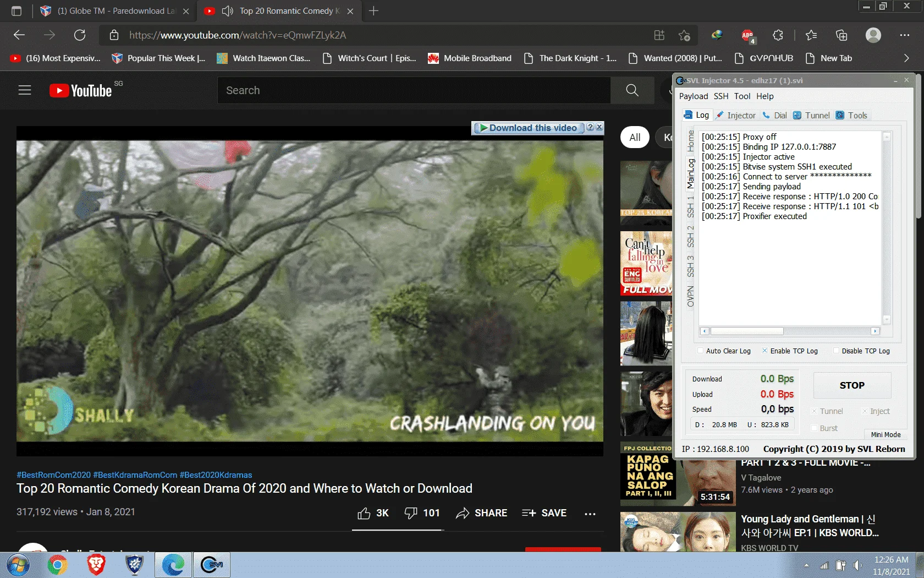The width and height of the screenshot is (924, 578).
Task: Open the browser profile avatar
Action: click(x=873, y=35)
